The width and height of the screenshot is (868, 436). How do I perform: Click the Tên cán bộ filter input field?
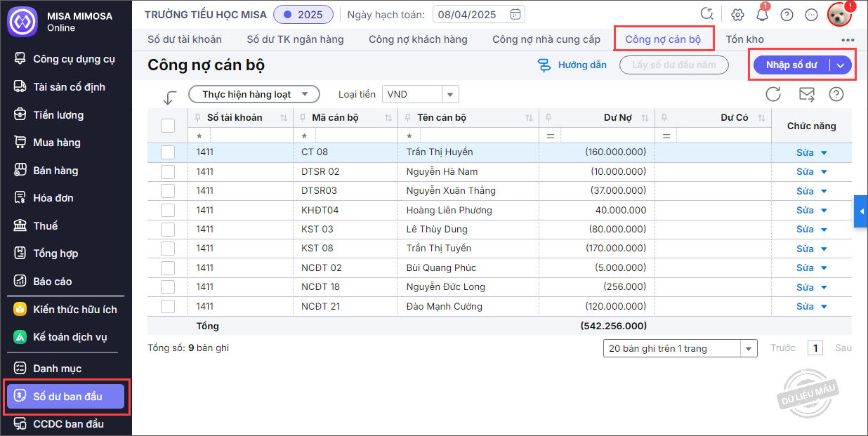coord(478,136)
